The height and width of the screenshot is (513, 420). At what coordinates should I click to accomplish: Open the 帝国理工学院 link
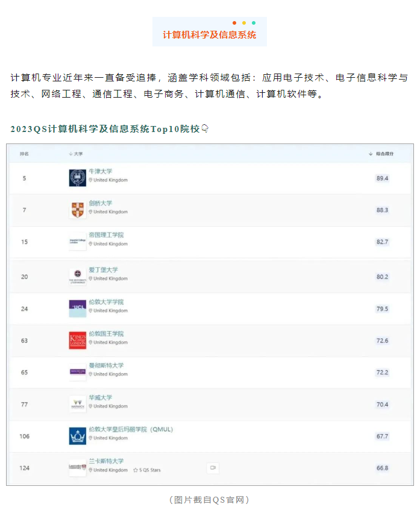click(x=106, y=235)
